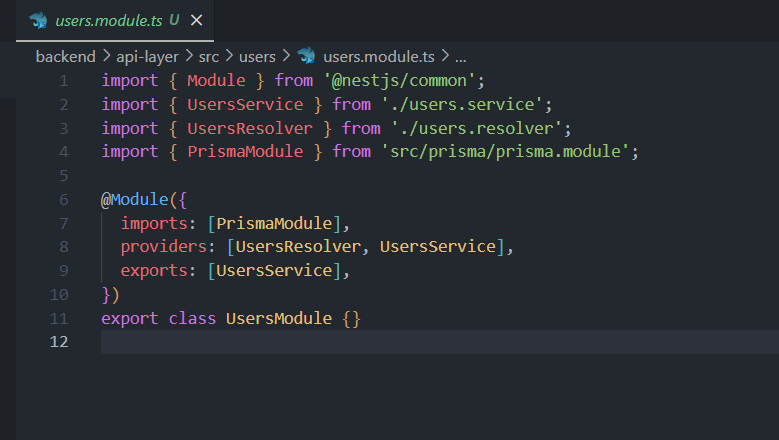Click Module identifier in line 1 import
Screen dimensions: 779x440
pos(216,80)
